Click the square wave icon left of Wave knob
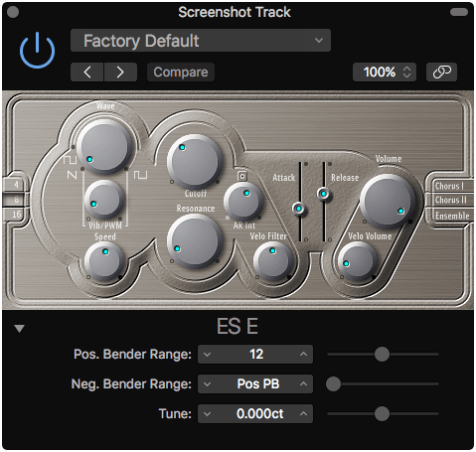 click(x=70, y=160)
